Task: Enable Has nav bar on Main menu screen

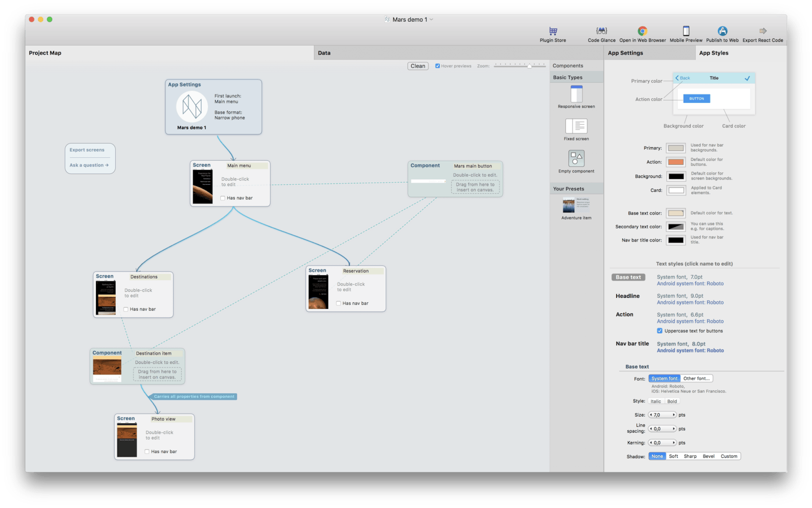Action: click(222, 198)
